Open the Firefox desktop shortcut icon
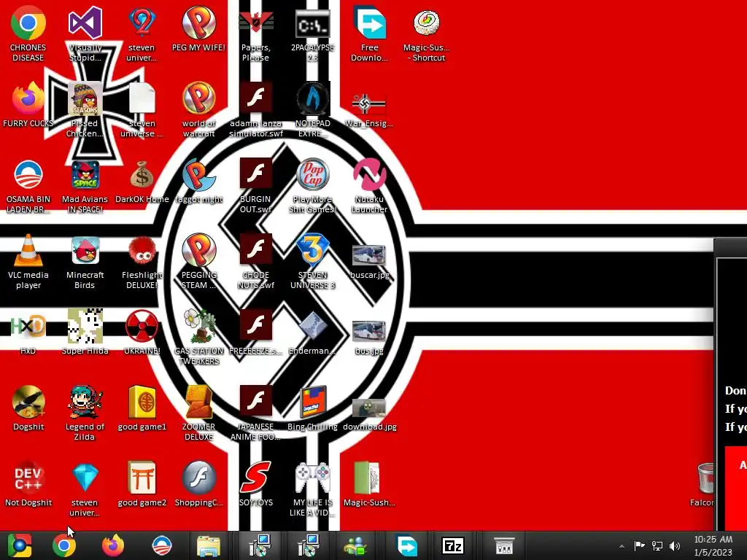Viewport: 747px width, 560px height. pos(28,105)
